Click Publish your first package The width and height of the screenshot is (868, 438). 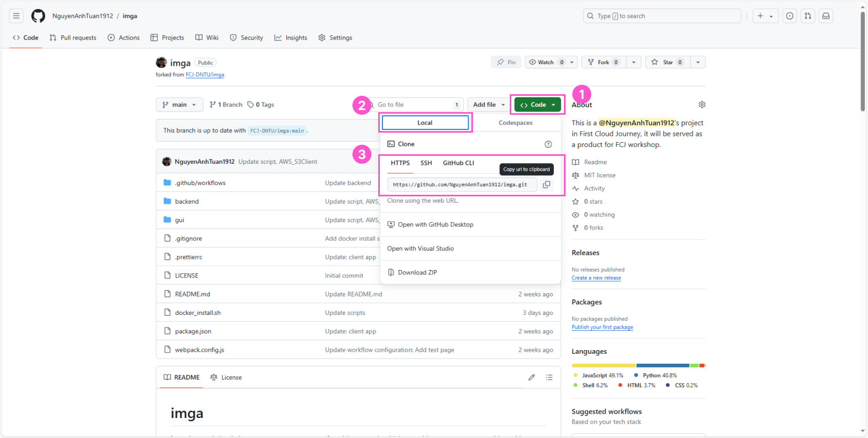pyautogui.click(x=602, y=327)
